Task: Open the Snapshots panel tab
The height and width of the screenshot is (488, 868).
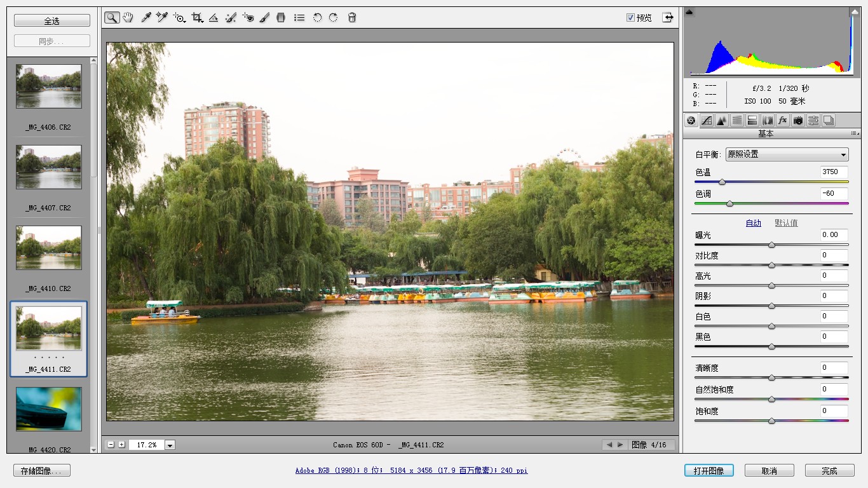Action: (x=829, y=120)
